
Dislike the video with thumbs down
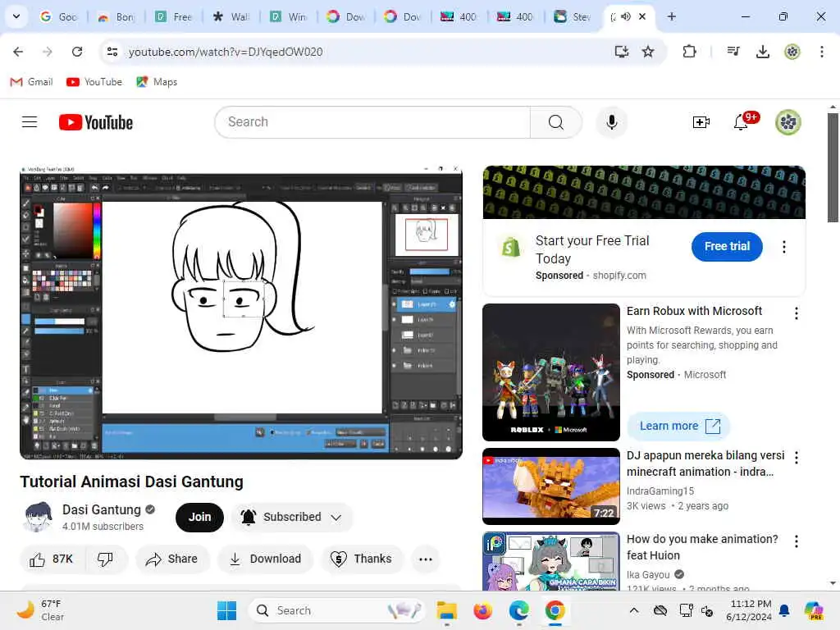click(105, 559)
